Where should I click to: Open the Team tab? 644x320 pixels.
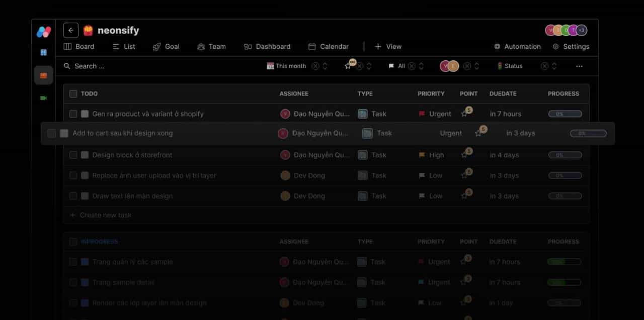(x=211, y=46)
